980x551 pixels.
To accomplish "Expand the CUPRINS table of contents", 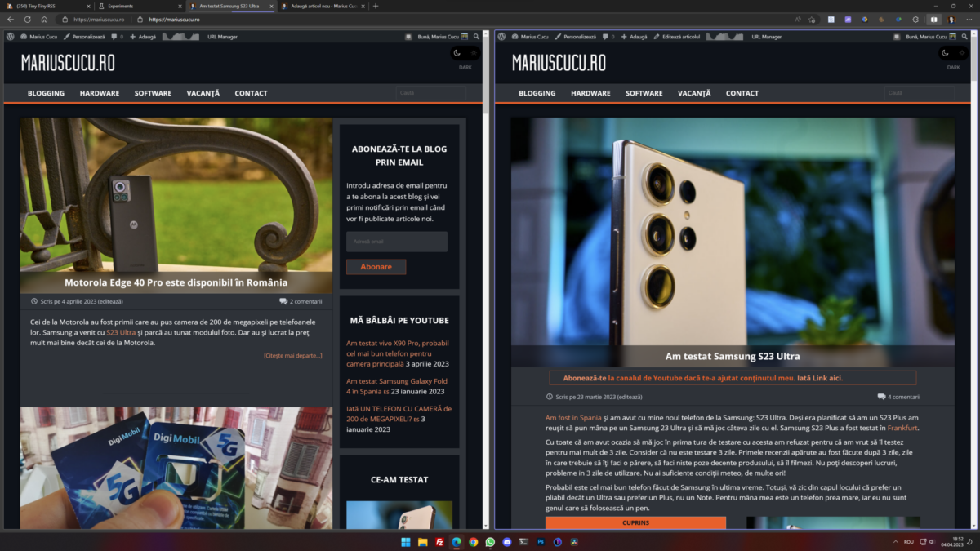I will tap(635, 522).
